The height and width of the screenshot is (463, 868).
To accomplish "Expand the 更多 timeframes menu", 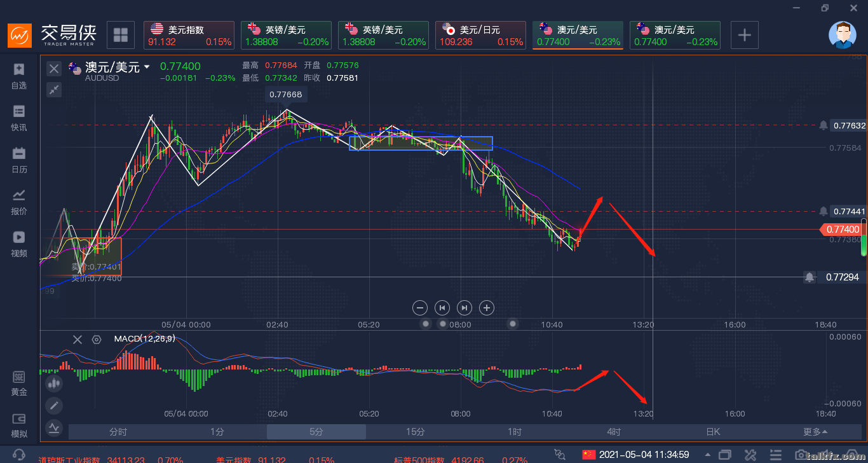I will [815, 432].
